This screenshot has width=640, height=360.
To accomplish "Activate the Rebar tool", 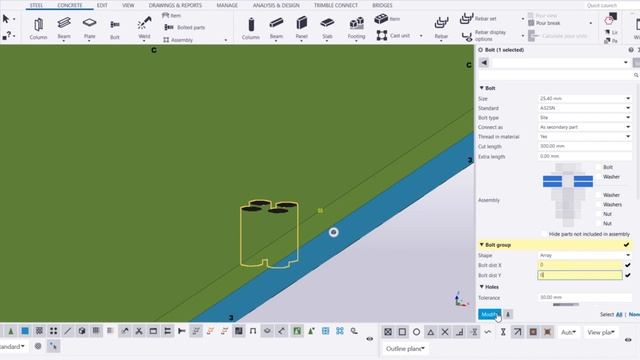I will pyautogui.click(x=441, y=28).
